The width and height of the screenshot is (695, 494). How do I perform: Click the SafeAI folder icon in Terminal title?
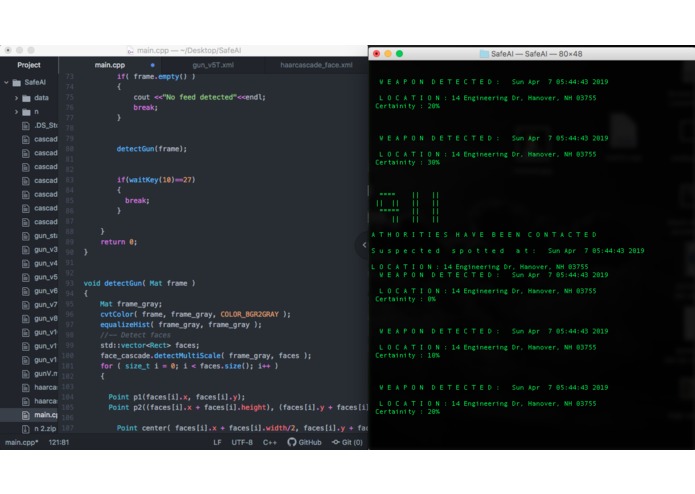pos(484,54)
